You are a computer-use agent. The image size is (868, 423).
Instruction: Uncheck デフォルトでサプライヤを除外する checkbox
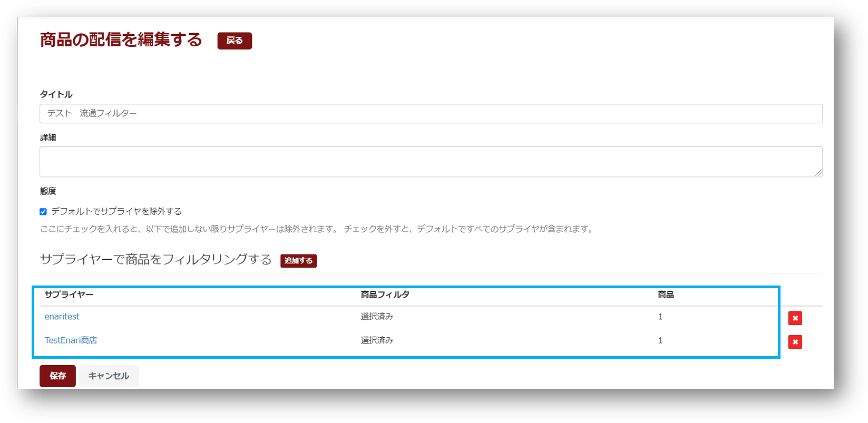point(43,212)
